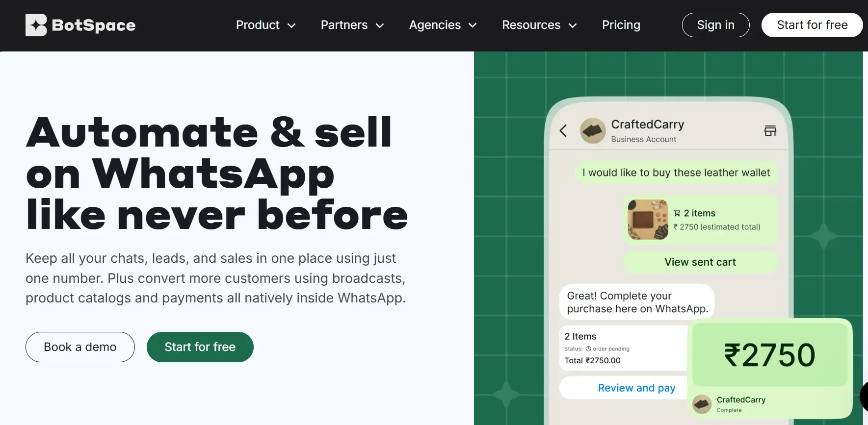Click the Review and pay link
This screenshot has width=868, height=425.
636,388
